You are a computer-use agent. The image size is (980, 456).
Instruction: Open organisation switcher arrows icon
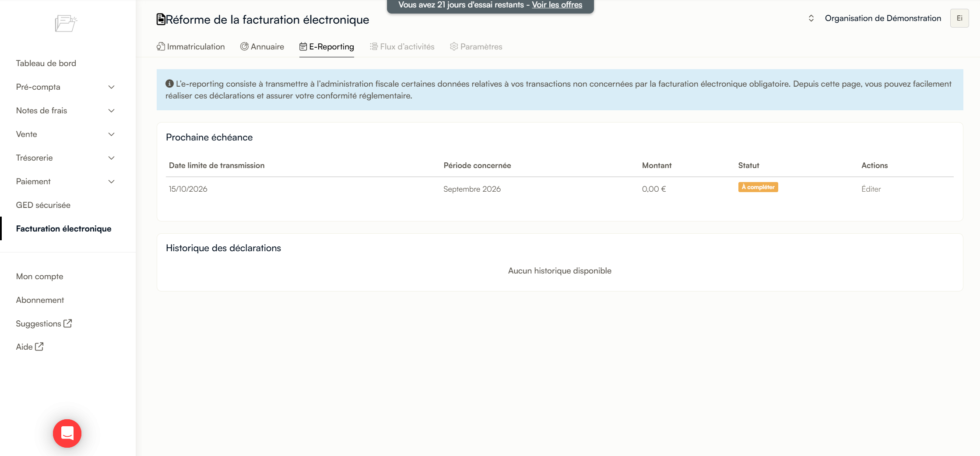click(811, 18)
